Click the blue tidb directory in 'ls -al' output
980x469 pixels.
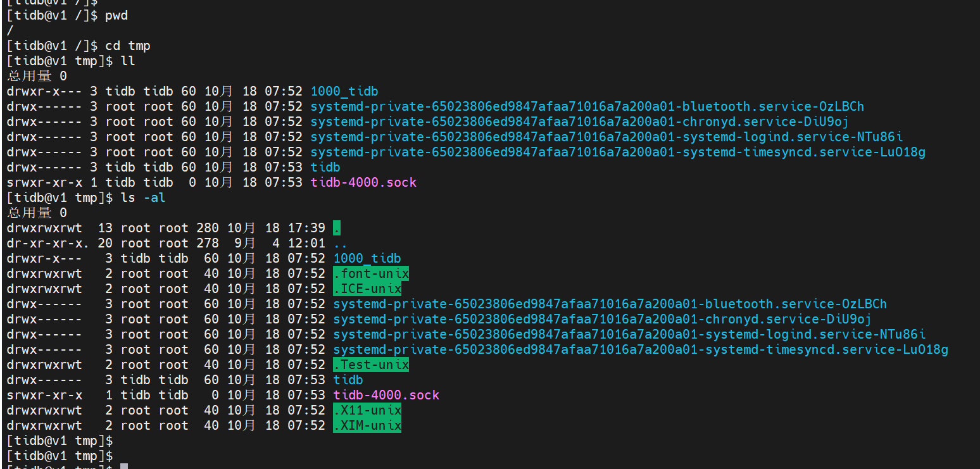pos(348,380)
